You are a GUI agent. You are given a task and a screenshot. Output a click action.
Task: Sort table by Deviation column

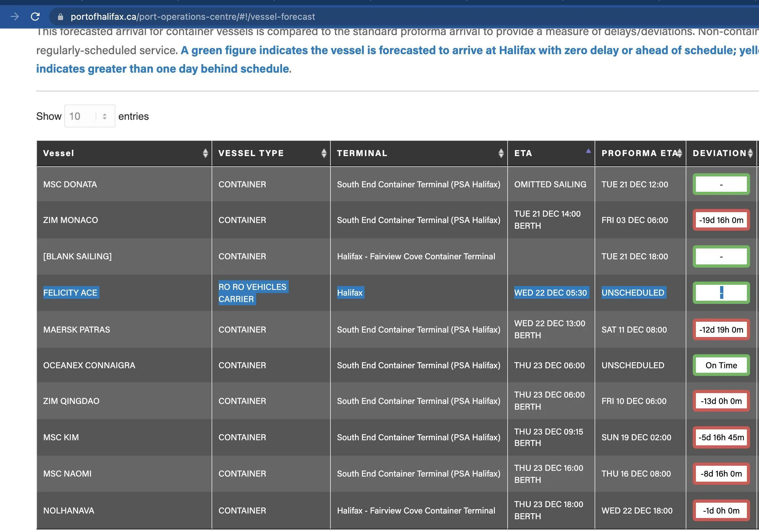[721, 153]
